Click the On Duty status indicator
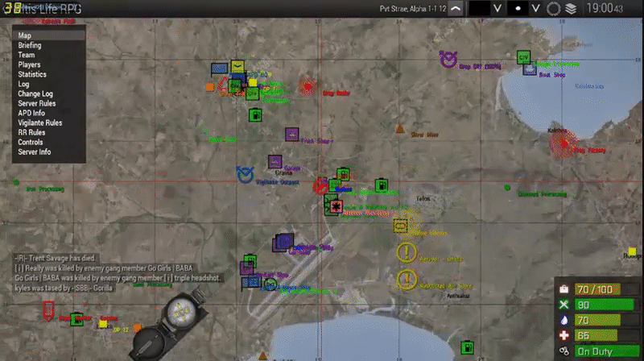This screenshot has height=361, width=644. (x=606, y=351)
